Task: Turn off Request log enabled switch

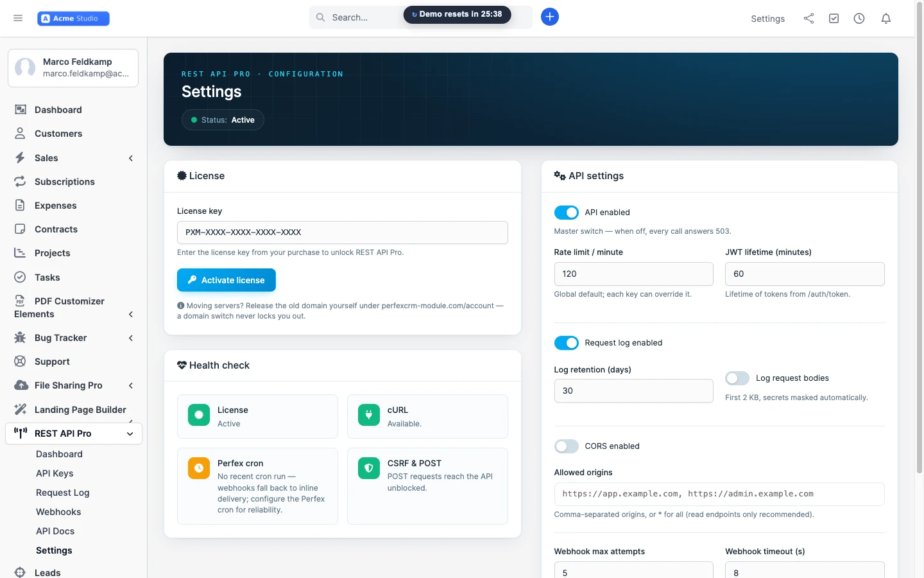Action: 567,343
